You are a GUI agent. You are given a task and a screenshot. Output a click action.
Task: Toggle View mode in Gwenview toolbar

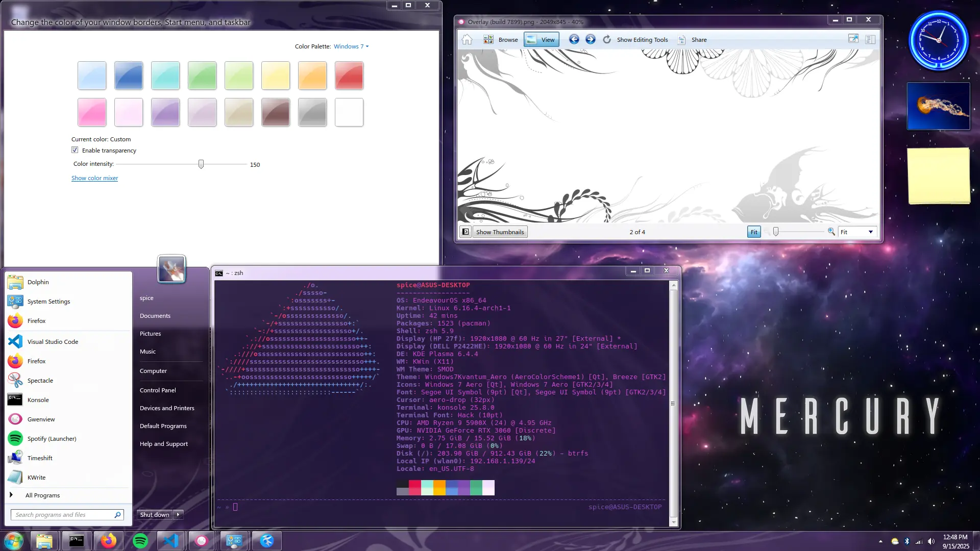click(541, 40)
